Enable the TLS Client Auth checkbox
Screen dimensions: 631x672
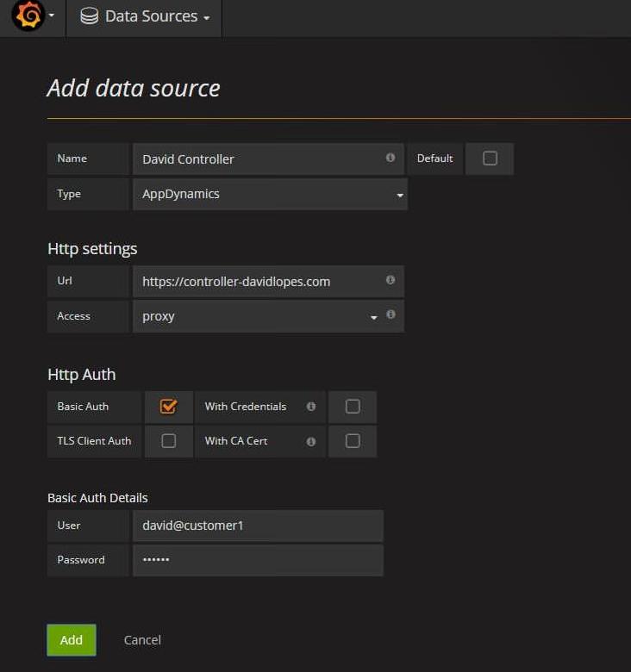168,440
